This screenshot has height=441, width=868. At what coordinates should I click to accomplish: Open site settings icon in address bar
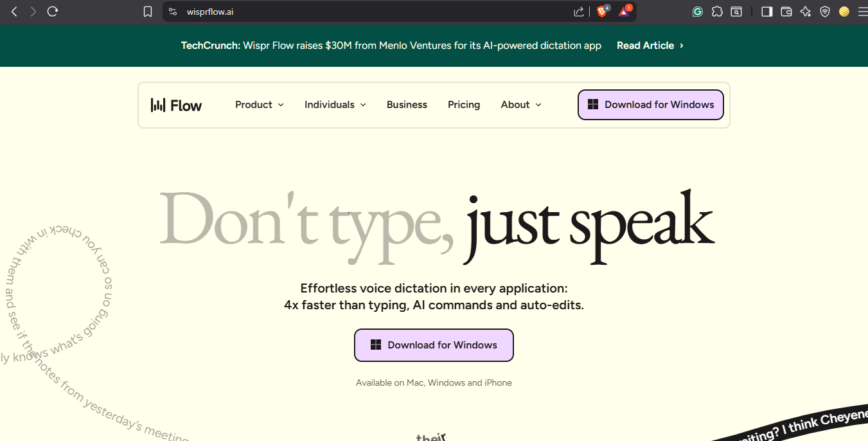click(172, 12)
